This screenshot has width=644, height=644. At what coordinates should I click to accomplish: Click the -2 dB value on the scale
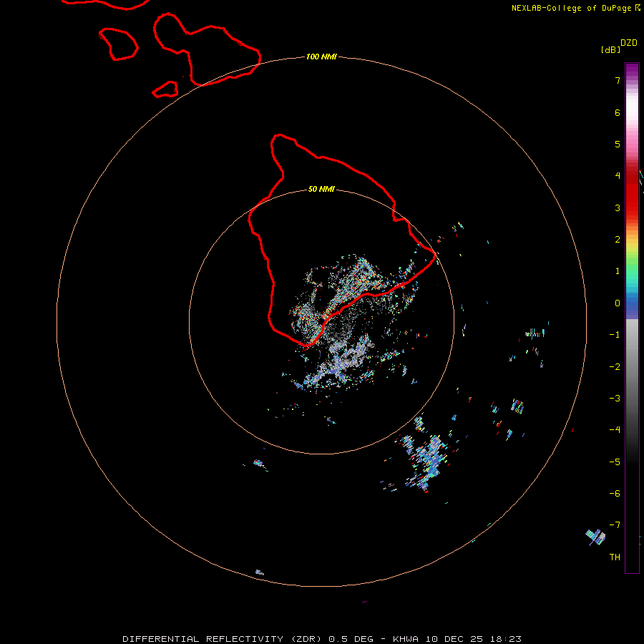point(615,367)
